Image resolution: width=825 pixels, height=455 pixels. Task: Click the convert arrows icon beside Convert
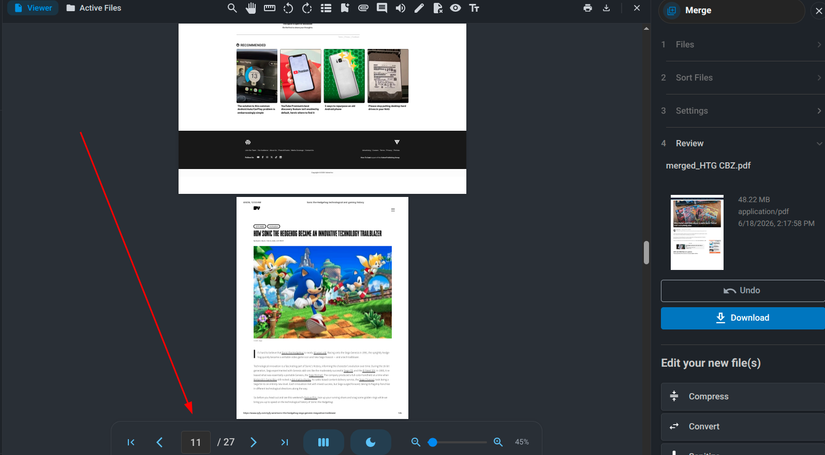click(674, 427)
